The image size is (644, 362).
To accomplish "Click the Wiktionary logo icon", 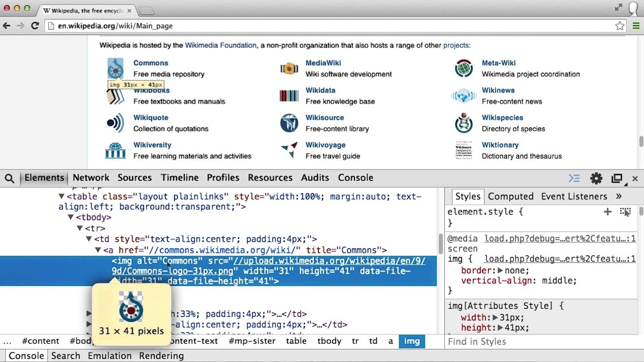I will coord(463,150).
